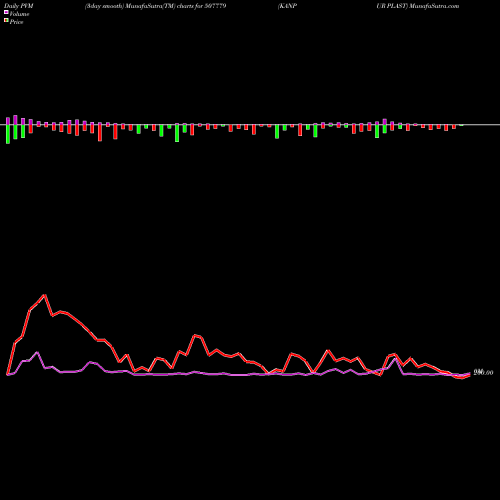
Task: Click the 3day smooth MunafaSutra chart title
Action: pyautogui.click(x=156, y=6)
